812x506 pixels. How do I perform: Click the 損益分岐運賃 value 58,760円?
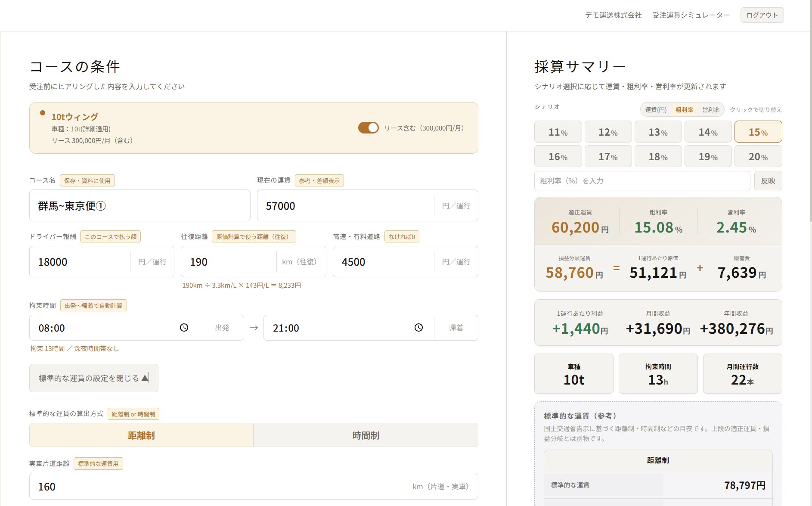[574, 273]
